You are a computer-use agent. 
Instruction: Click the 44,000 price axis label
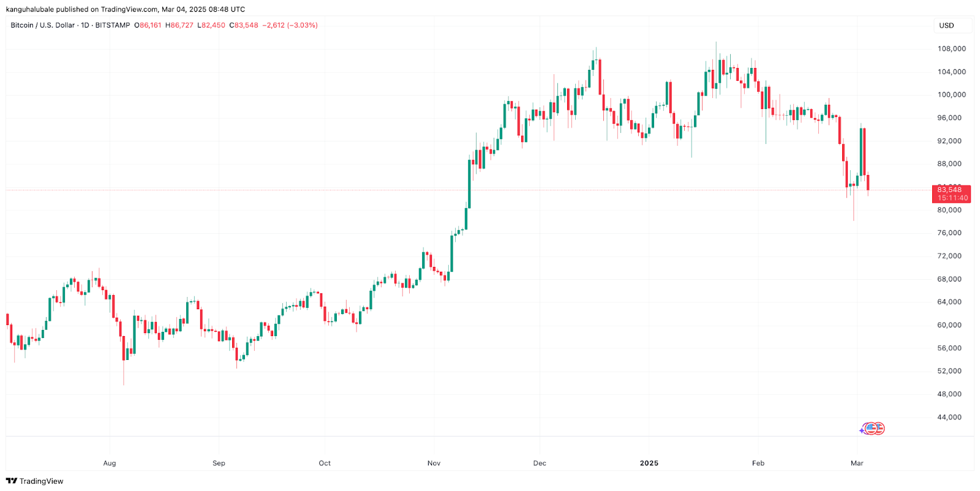coord(949,418)
